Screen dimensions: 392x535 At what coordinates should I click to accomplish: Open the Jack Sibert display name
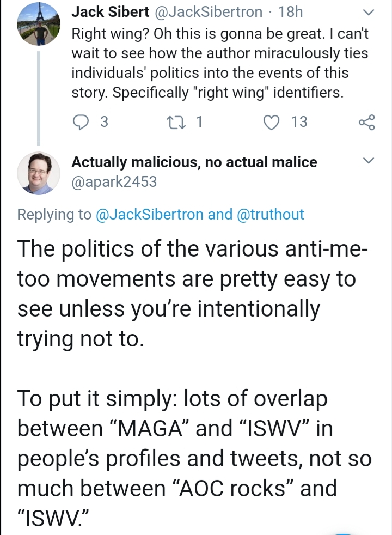(x=110, y=12)
